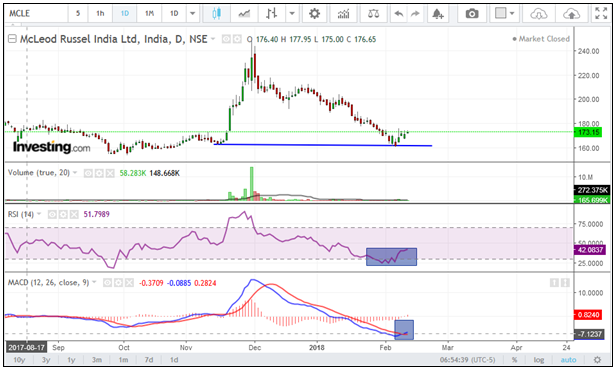Click the MACD value -0.3709
The height and width of the screenshot is (370, 614).
pyautogui.click(x=151, y=283)
